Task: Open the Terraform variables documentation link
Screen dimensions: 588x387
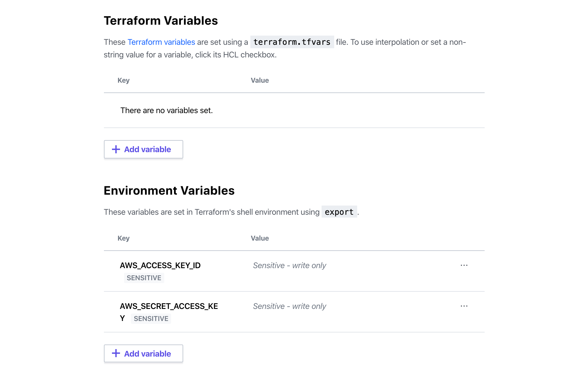Action: click(x=161, y=42)
